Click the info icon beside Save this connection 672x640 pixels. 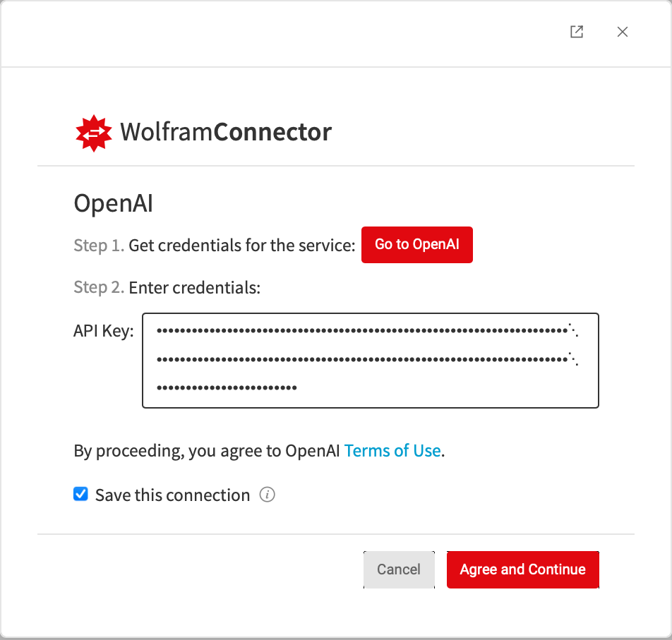click(x=268, y=495)
